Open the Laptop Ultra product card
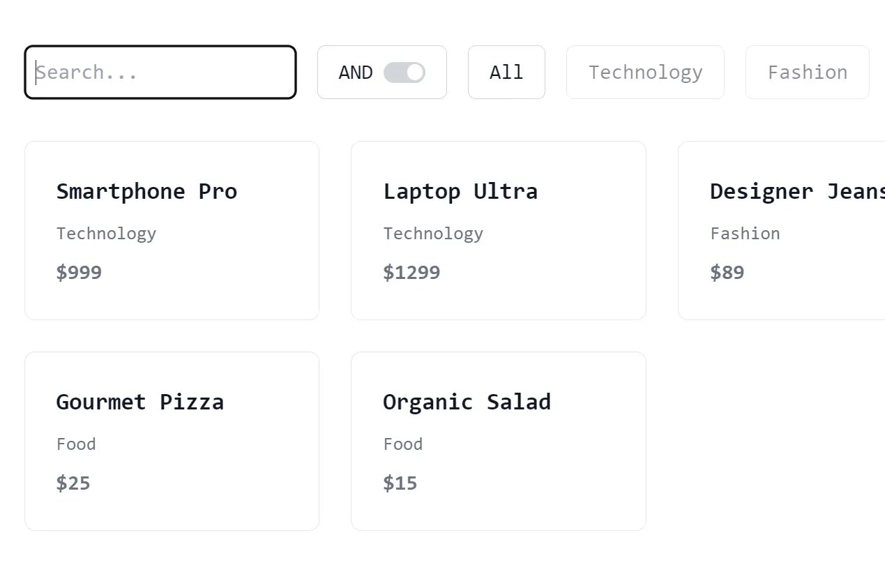Screen dimensions: 885x588 tap(498, 230)
